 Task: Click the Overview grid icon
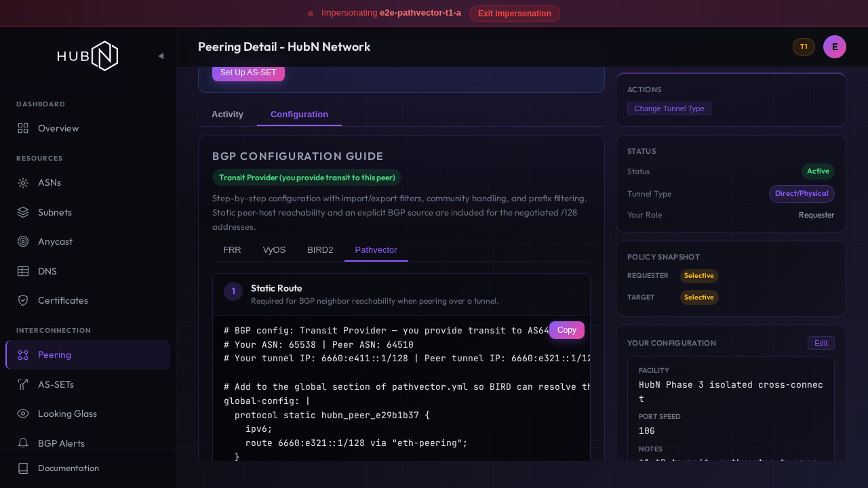pyautogui.click(x=23, y=128)
